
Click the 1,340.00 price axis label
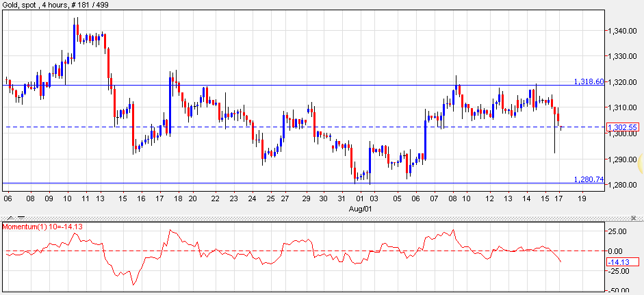623,31
